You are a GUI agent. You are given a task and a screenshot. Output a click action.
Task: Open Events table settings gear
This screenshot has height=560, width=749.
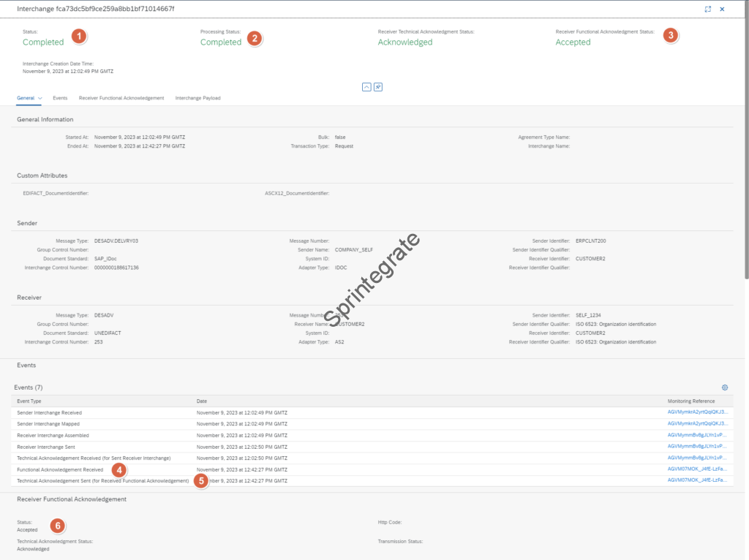click(x=725, y=387)
